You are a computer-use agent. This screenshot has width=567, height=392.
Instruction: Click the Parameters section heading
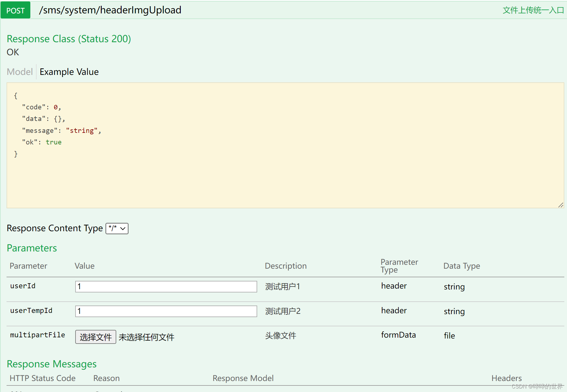pos(32,248)
